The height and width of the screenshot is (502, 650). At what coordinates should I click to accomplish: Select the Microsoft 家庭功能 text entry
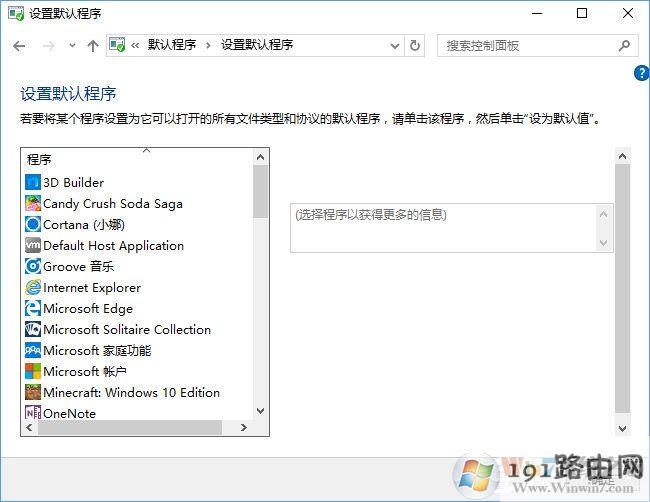(x=97, y=350)
